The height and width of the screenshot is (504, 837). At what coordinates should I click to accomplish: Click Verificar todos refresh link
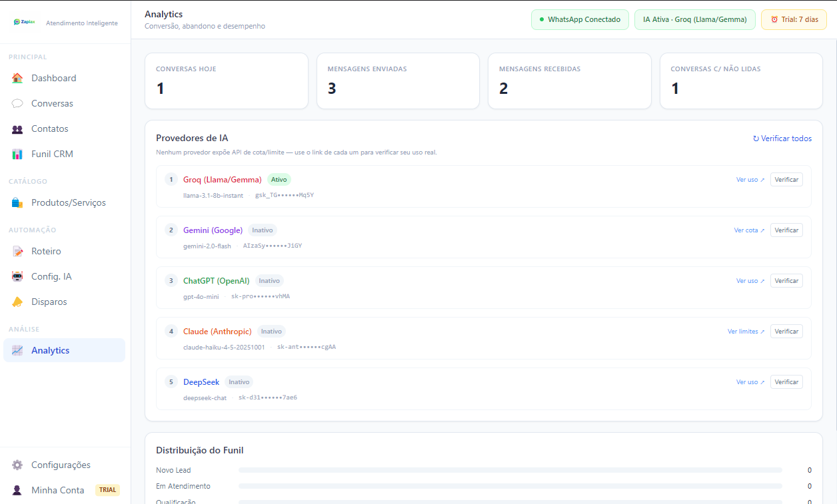pos(782,138)
